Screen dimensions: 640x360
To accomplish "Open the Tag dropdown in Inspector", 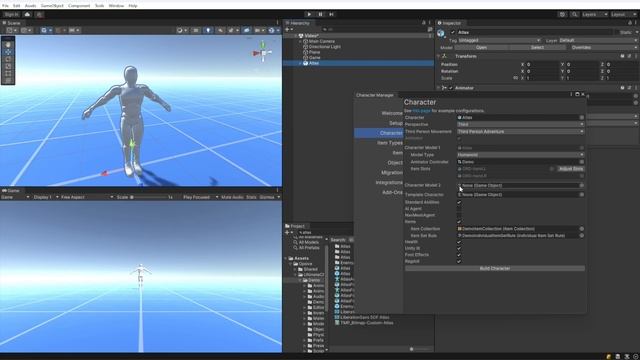I will point(500,40).
